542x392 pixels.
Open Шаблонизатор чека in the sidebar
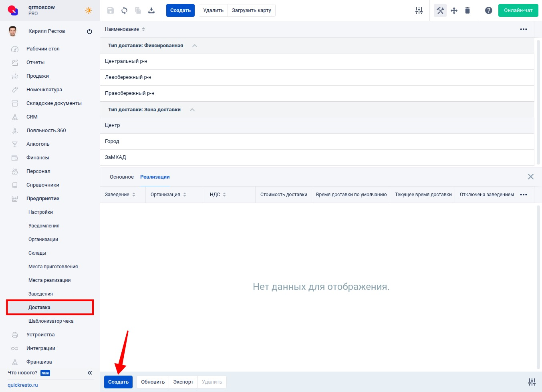pos(51,321)
